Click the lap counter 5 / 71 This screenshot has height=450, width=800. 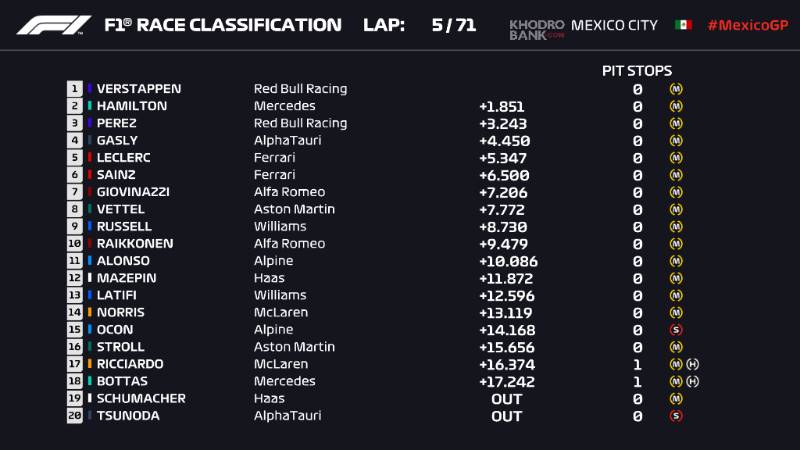(x=454, y=25)
